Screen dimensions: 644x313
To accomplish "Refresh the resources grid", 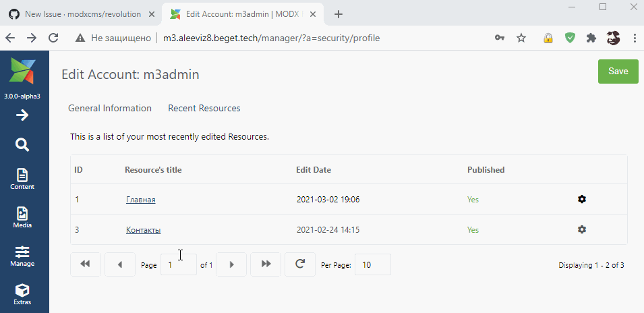I will pos(300,264).
